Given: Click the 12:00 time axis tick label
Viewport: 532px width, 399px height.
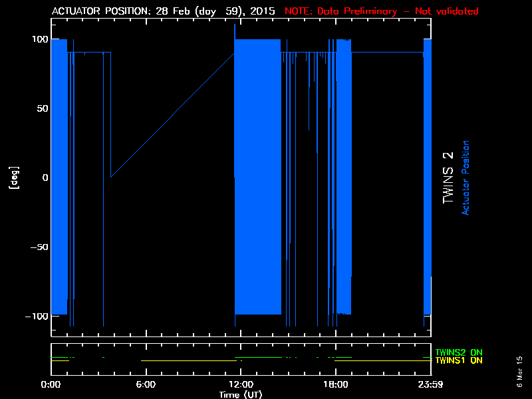Looking at the screenshot, I should pos(240,384).
